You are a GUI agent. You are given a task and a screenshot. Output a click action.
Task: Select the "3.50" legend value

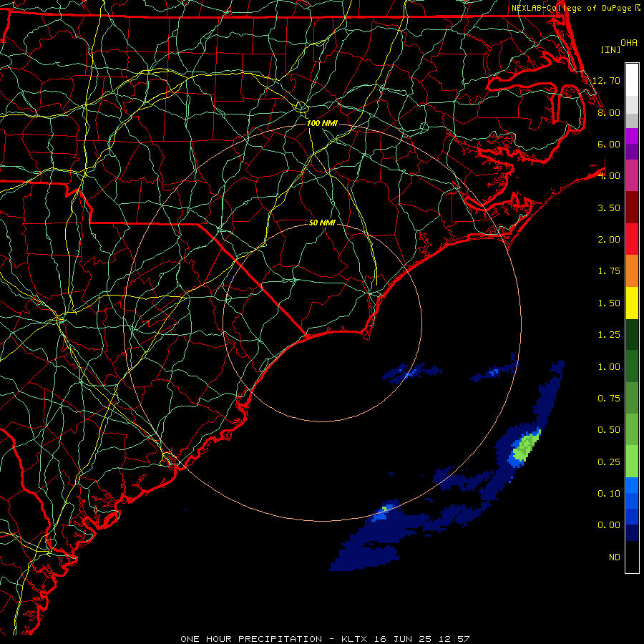click(609, 208)
